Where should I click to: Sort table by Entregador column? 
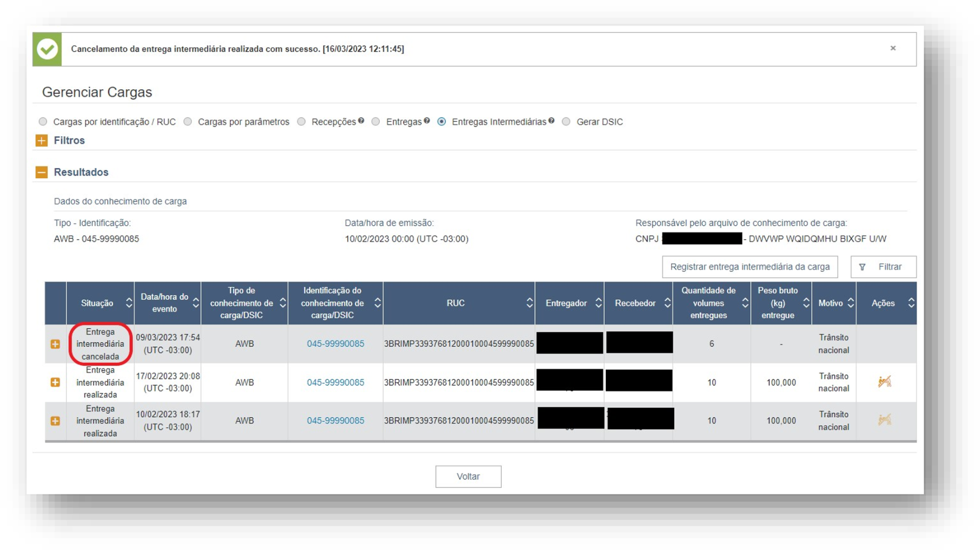pos(598,303)
